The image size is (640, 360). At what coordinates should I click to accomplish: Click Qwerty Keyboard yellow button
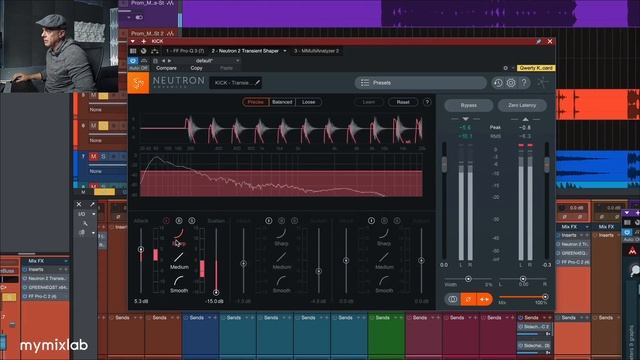point(536,68)
